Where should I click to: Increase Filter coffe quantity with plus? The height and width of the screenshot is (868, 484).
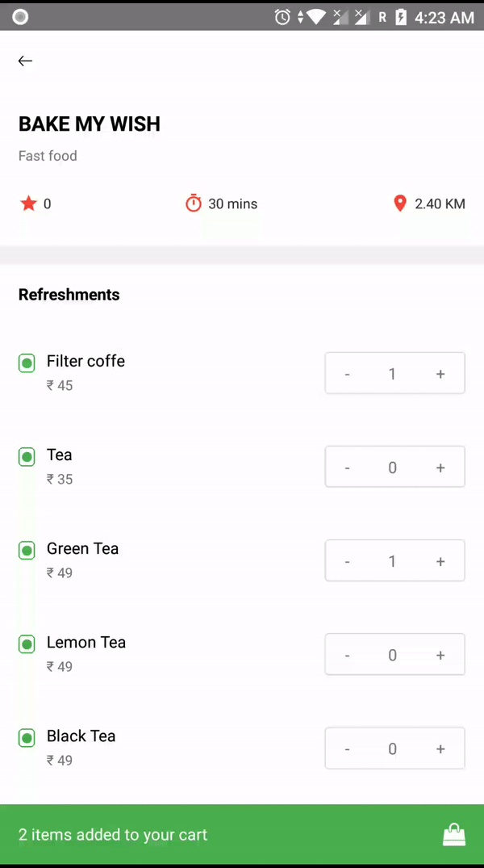tap(440, 373)
